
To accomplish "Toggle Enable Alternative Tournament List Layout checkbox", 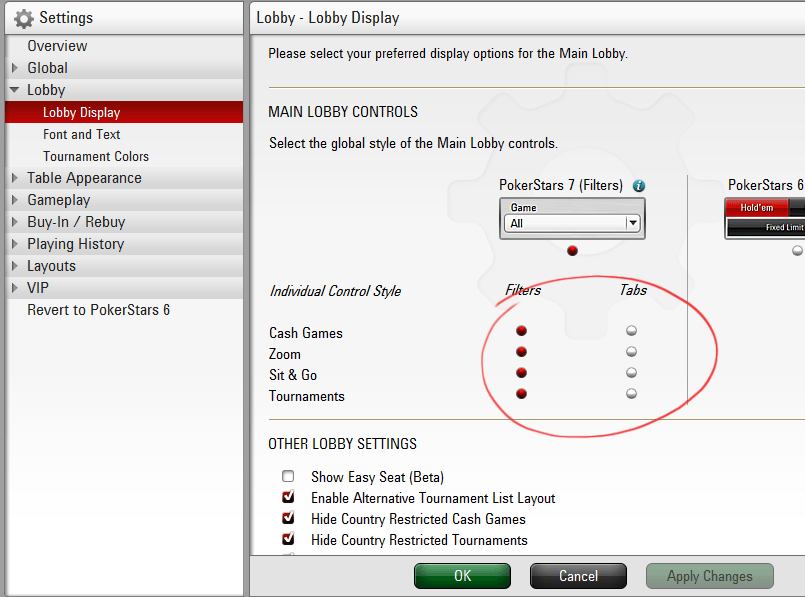I will pyautogui.click(x=288, y=497).
